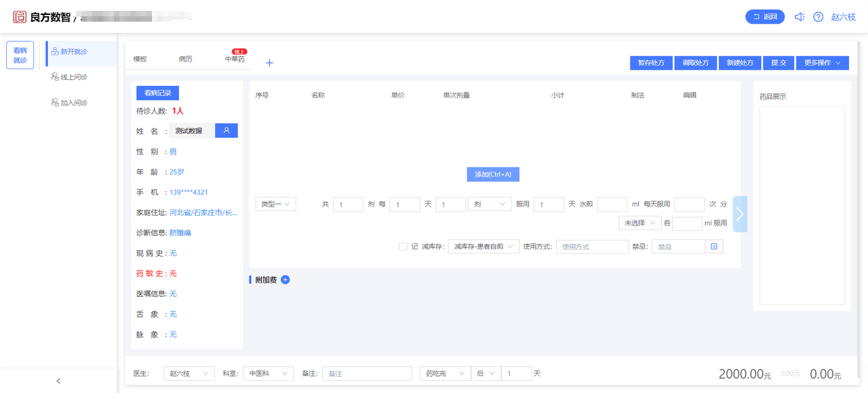This screenshot has height=393, width=868.
Task: Switch to the 病历 tab
Action: point(186,59)
